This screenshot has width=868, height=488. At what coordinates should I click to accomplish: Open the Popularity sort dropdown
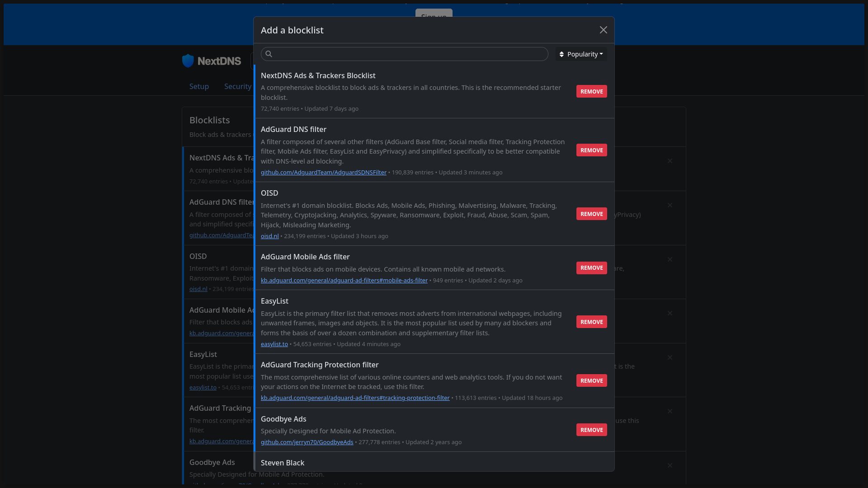(581, 54)
